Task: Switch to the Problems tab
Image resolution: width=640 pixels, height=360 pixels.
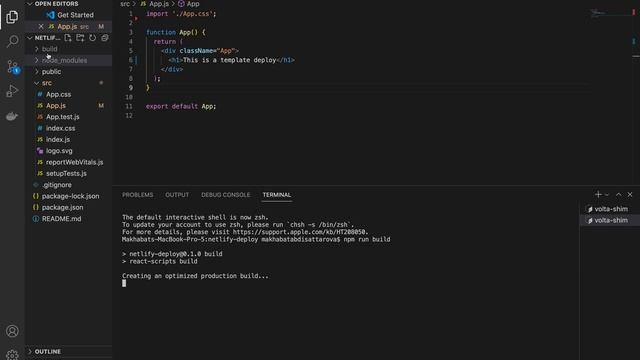Action: click(x=138, y=195)
